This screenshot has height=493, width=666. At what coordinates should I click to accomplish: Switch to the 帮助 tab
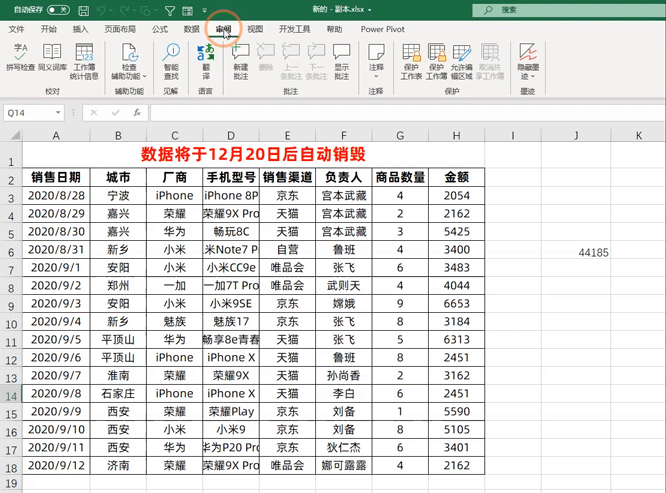(334, 29)
